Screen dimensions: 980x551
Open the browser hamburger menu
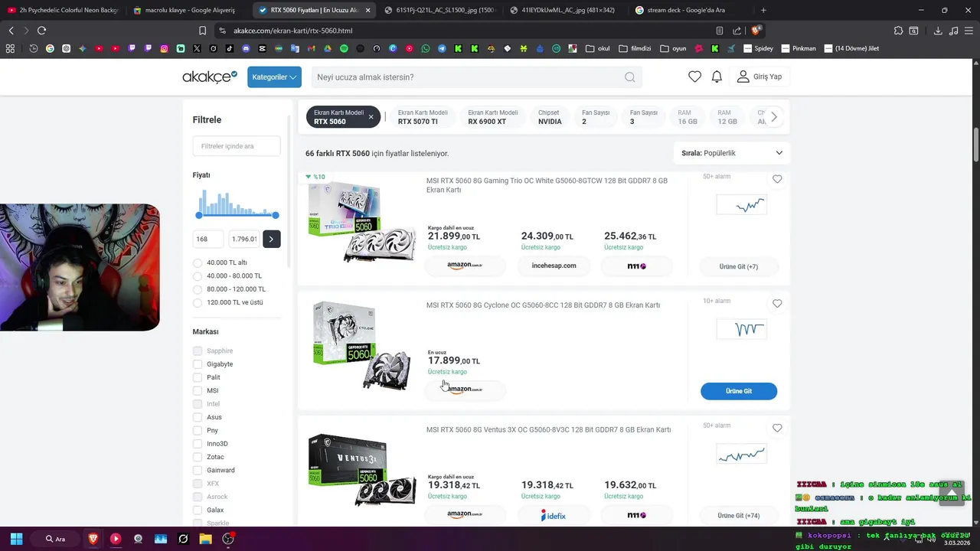click(969, 31)
